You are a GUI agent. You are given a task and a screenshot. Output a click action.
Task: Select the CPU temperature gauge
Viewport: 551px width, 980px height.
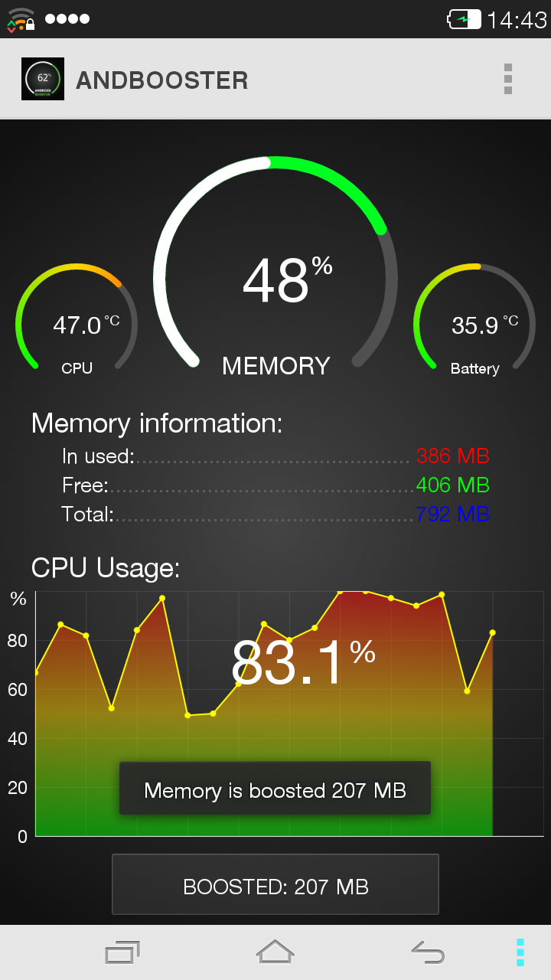pos(77,319)
